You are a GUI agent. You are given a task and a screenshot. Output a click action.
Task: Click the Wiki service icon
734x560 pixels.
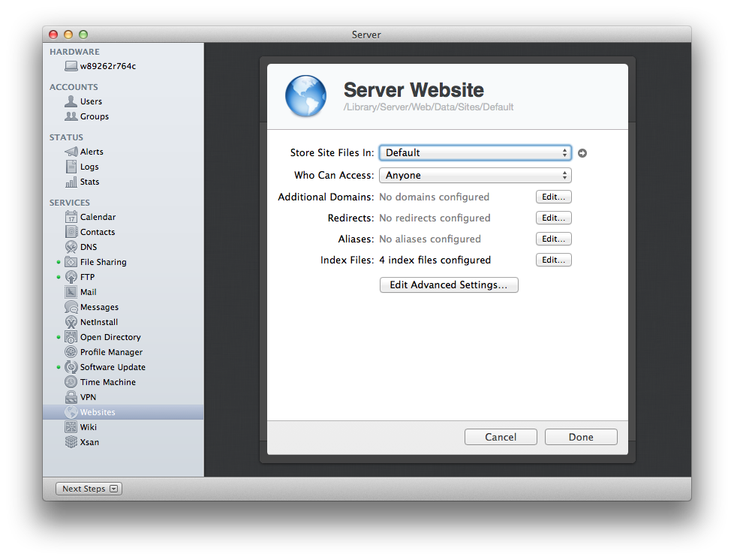click(71, 427)
